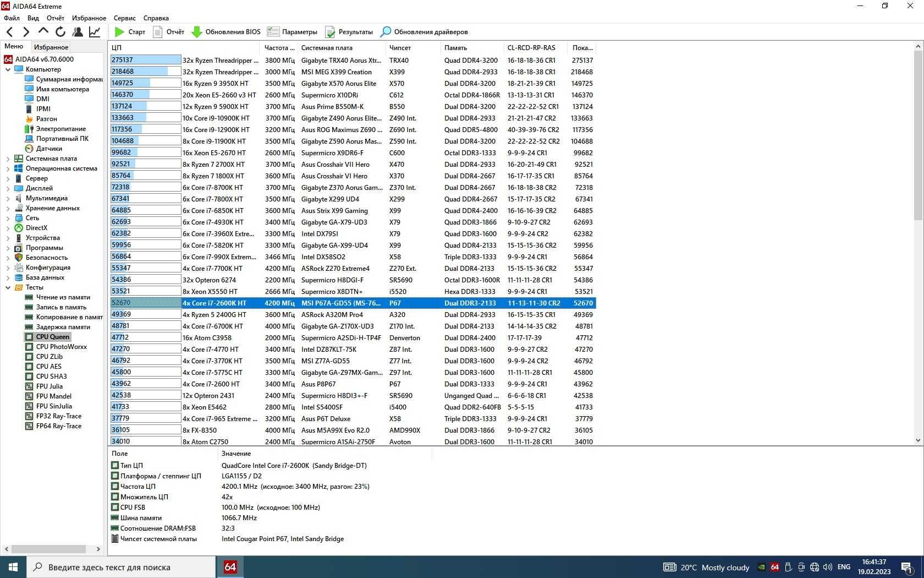924x578 pixels.
Task: Expand the Мультимедиа tree node
Action: tap(8, 198)
